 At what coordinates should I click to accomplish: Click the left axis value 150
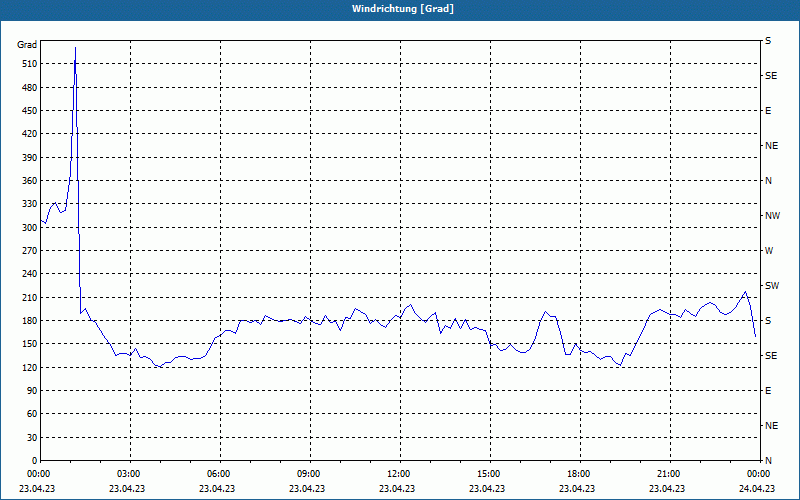30,344
